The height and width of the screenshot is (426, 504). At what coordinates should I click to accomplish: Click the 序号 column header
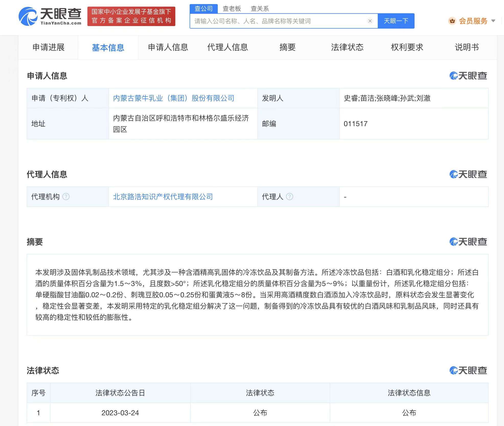coord(39,393)
